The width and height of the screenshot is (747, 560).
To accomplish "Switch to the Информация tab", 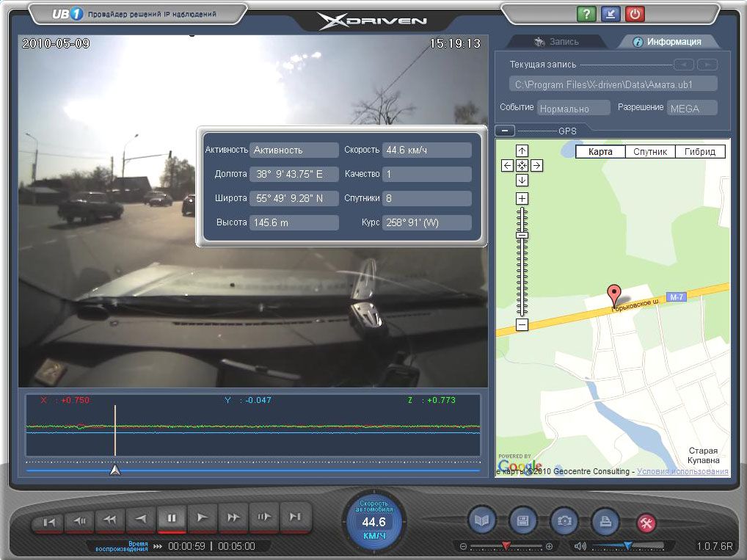I will pyautogui.click(x=667, y=42).
